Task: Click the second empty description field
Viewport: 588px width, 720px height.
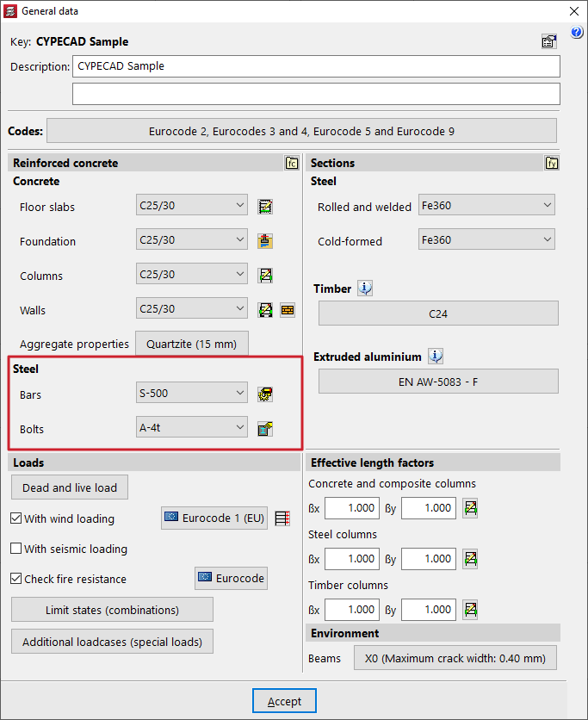Action: 316,94
